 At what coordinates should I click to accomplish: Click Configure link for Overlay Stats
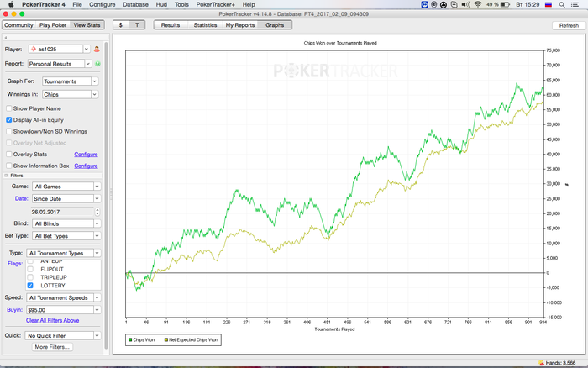tap(86, 155)
